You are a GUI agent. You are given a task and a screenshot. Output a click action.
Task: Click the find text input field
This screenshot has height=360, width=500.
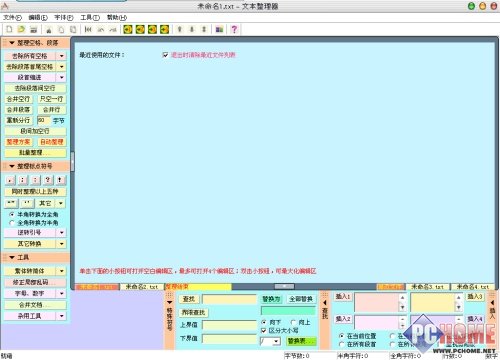[229, 299]
